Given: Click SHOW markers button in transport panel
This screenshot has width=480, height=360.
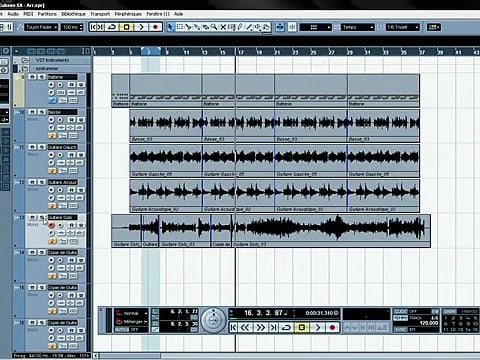Looking at the screenshot, I should [450, 311].
